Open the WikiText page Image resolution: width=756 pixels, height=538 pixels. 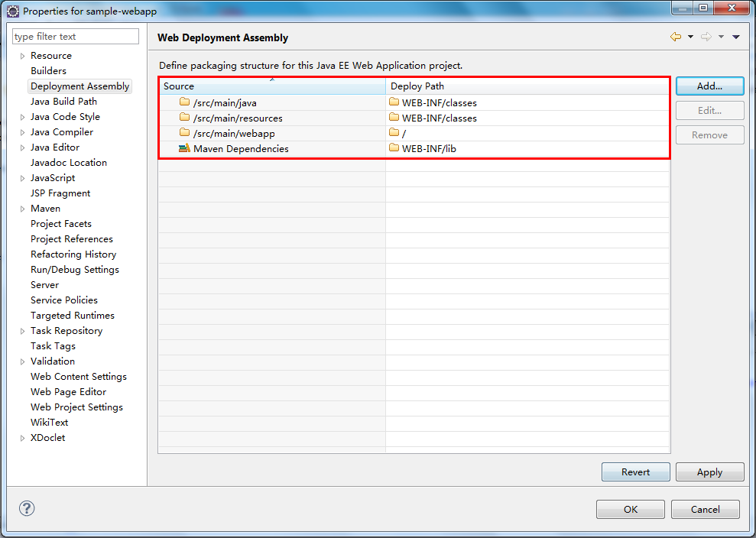(49, 423)
